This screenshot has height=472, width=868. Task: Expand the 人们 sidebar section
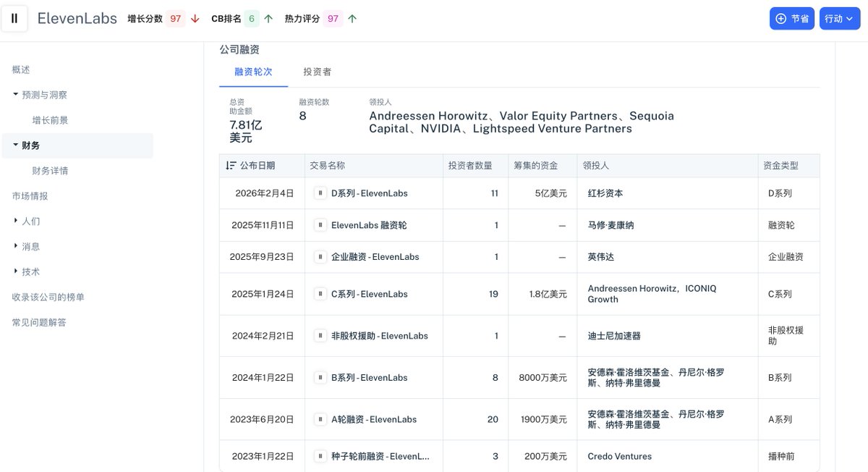point(16,221)
